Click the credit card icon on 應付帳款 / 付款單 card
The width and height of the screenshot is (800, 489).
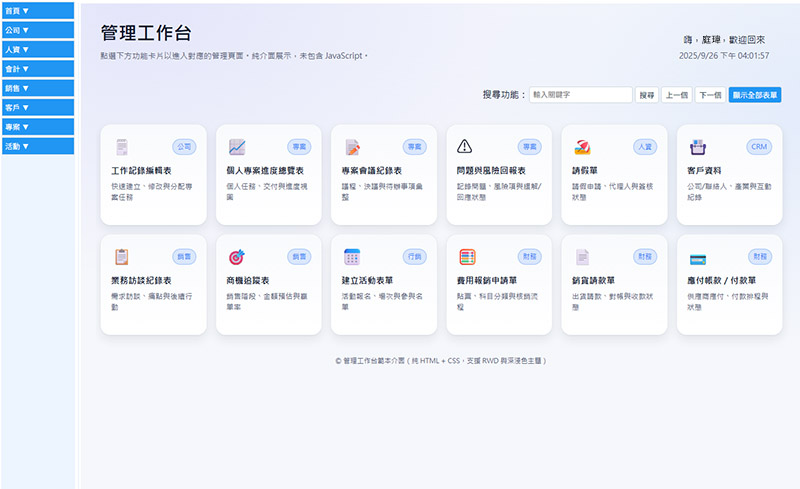click(697, 259)
